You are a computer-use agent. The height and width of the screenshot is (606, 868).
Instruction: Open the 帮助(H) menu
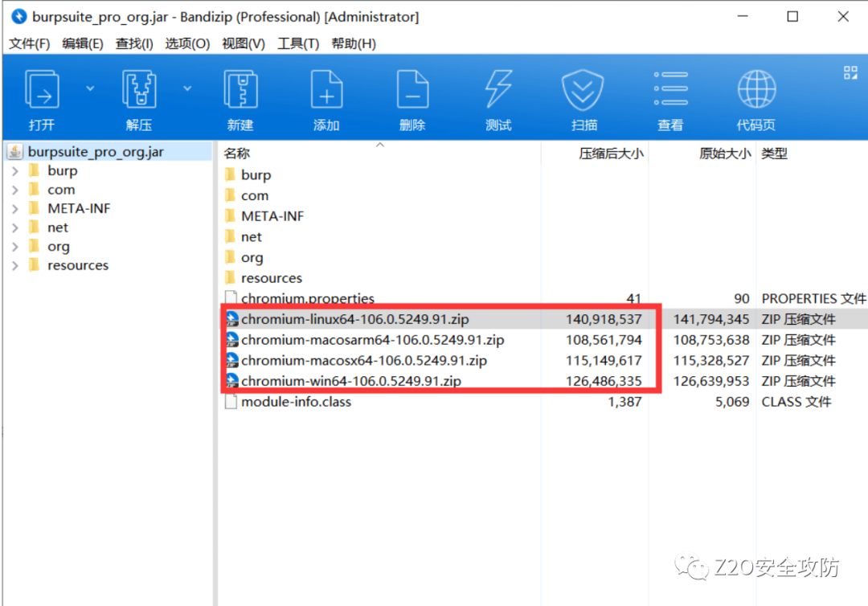coord(353,43)
